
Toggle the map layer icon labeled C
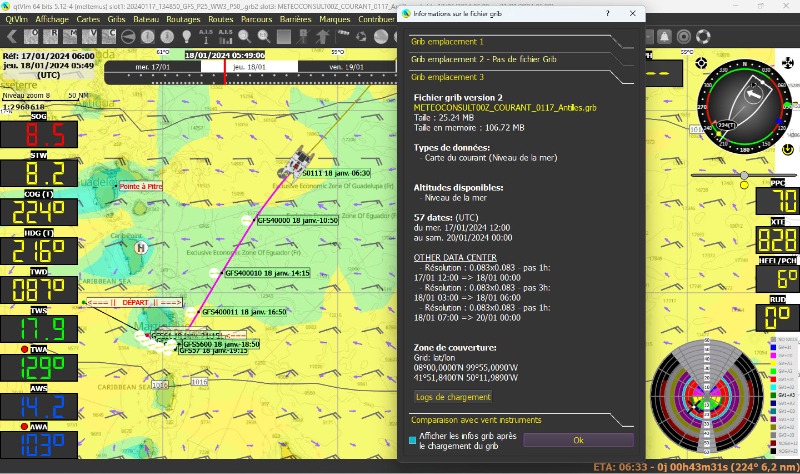tap(109, 36)
